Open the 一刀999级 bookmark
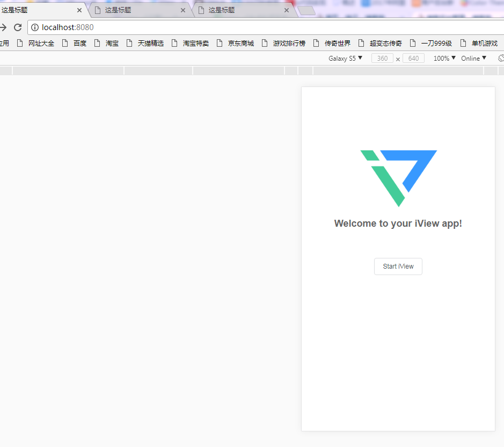Screen dimensions: 504x447 tap(431, 43)
